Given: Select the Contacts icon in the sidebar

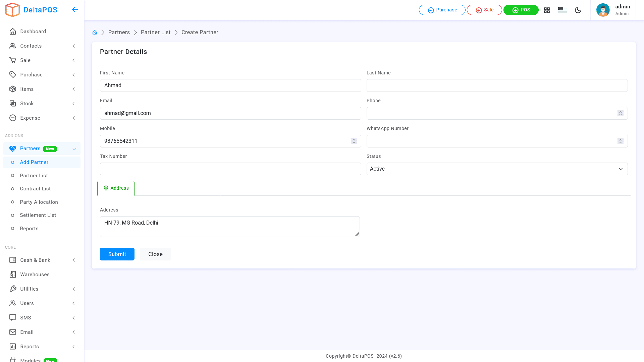Looking at the screenshot, I should click(13, 46).
